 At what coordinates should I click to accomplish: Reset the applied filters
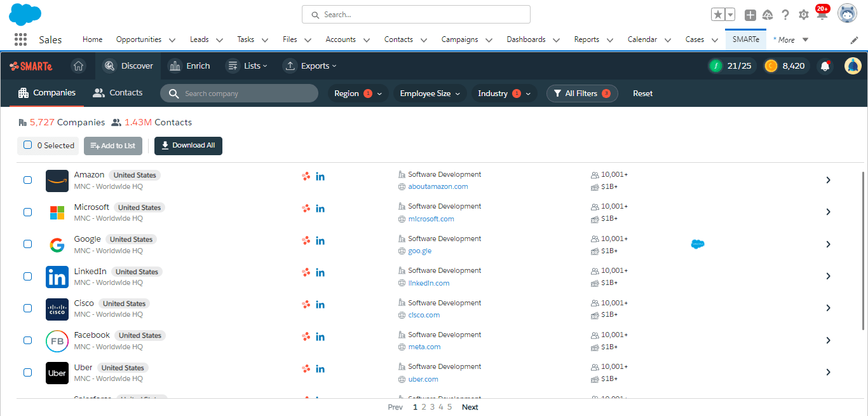coord(642,94)
